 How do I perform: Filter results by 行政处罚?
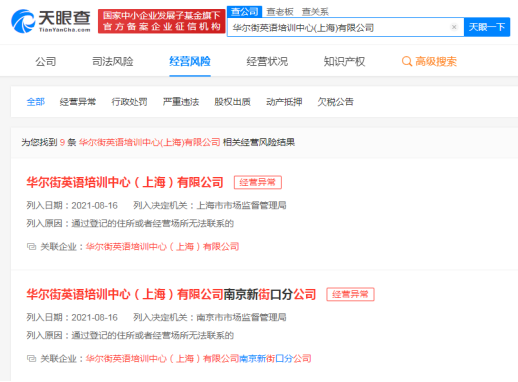pyautogui.click(x=129, y=102)
